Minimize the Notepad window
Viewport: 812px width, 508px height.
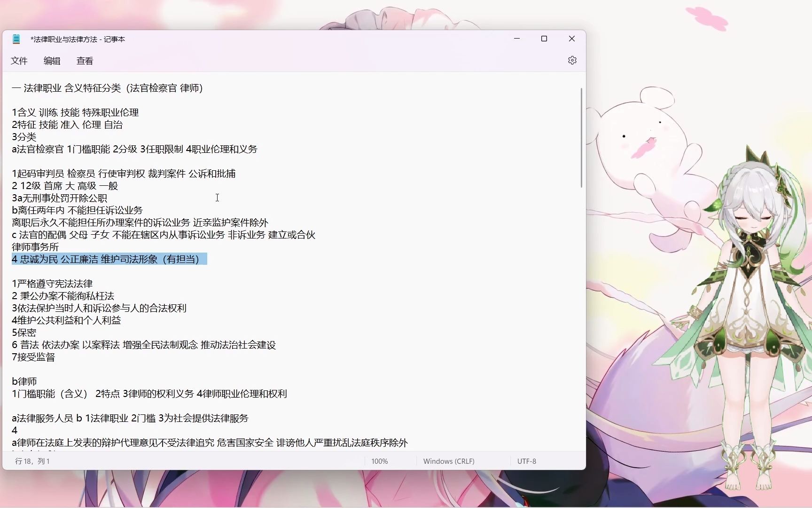517,39
